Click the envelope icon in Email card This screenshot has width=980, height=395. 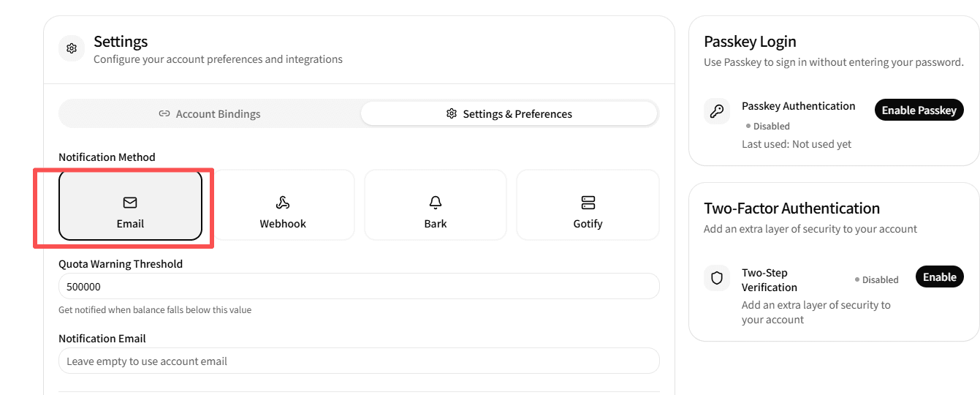[130, 203]
